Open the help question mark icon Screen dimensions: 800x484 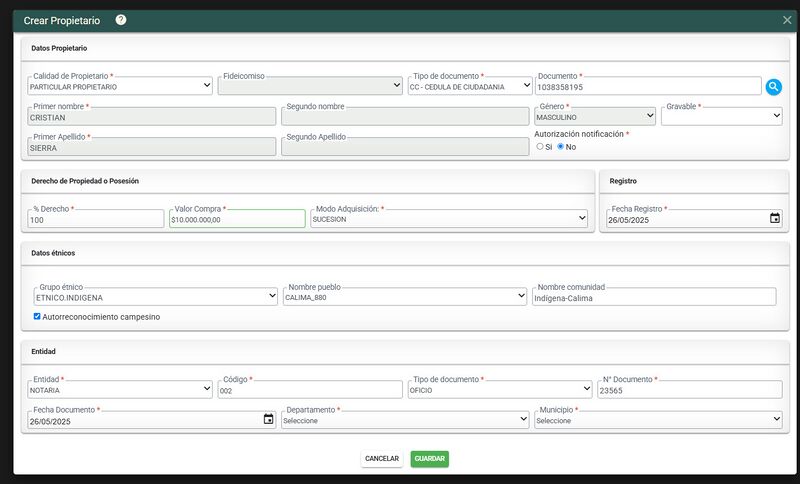(121, 20)
